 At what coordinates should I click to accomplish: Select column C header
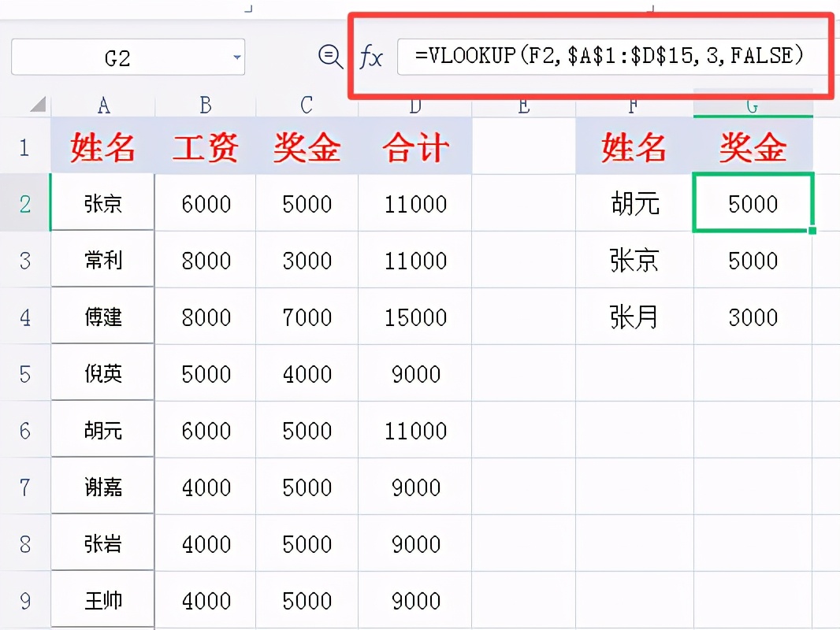click(x=307, y=106)
